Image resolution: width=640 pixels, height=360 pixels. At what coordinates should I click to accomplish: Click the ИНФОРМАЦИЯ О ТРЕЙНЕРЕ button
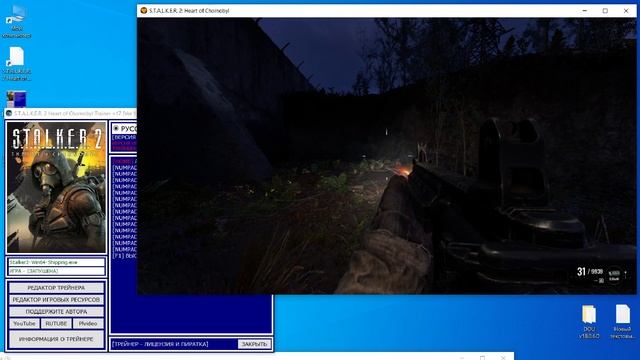click(x=56, y=339)
